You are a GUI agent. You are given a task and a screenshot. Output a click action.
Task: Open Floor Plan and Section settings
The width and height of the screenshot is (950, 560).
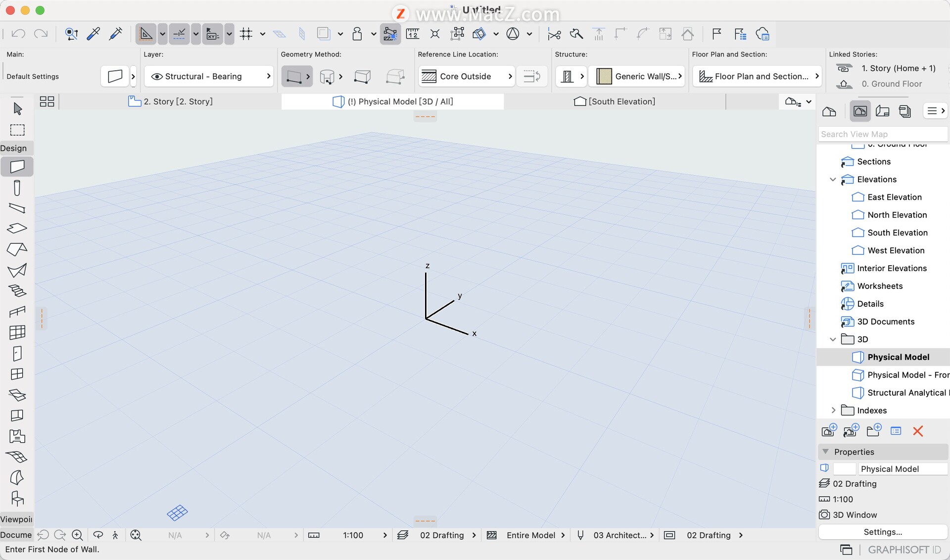coord(756,76)
